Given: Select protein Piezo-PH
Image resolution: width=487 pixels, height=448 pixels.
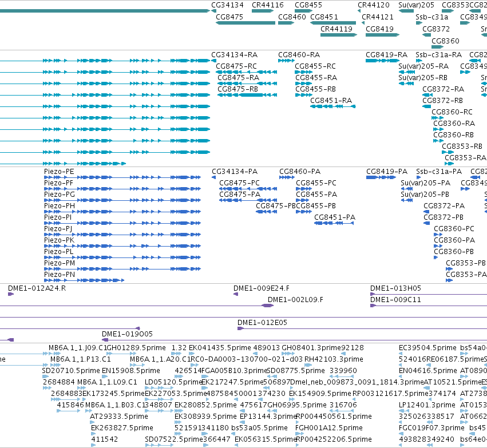Looking at the screenshot, I should pyautogui.click(x=60, y=207).
